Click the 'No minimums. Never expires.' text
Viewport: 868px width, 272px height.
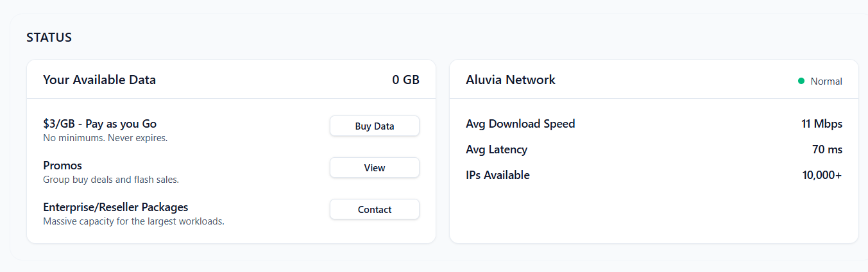point(105,138)
